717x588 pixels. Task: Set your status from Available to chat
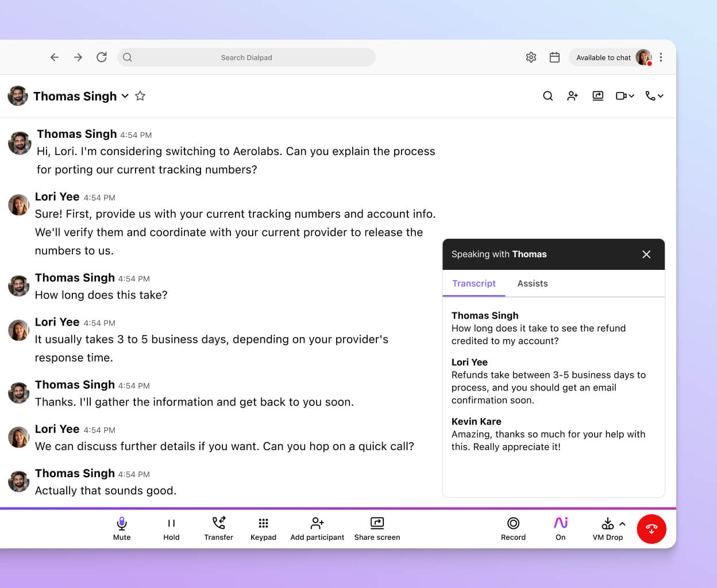click(x=603, y=57)
